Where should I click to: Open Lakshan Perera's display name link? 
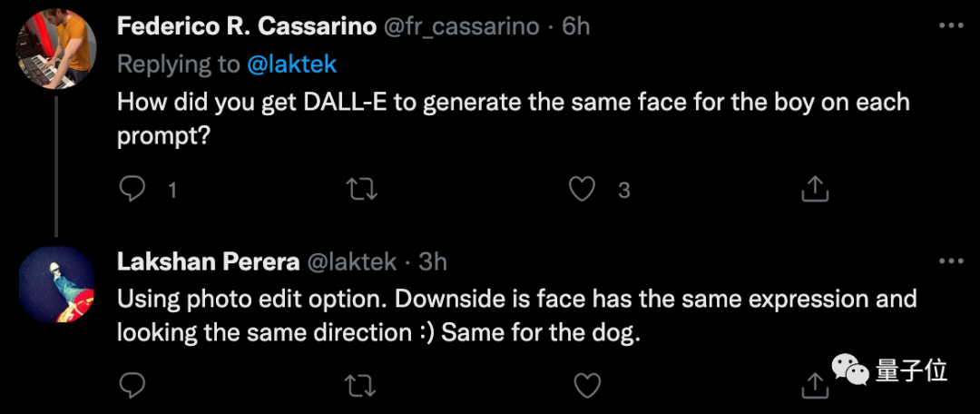(208, 261)
